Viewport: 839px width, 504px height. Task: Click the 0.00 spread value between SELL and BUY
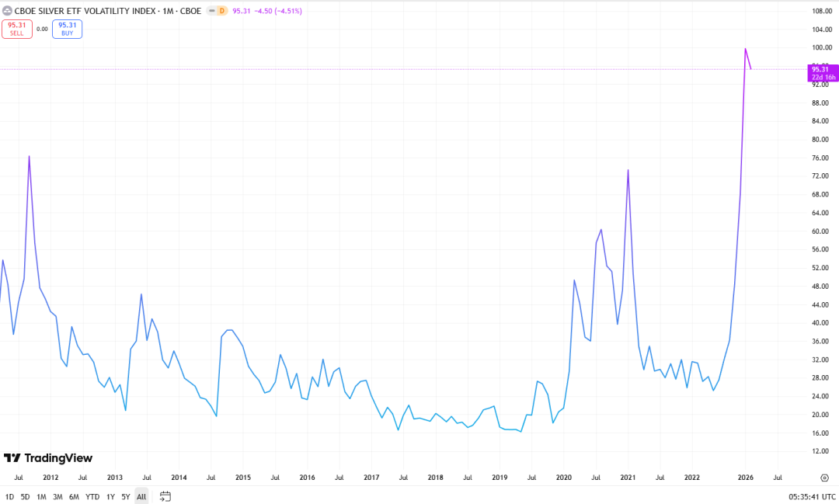(x=42, y=29)
